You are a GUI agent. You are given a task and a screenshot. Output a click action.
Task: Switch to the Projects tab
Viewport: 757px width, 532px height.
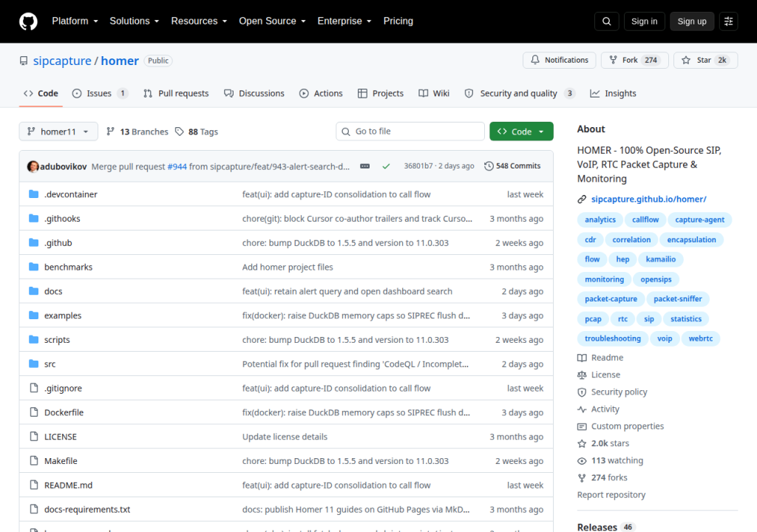(x=381, y=94)
